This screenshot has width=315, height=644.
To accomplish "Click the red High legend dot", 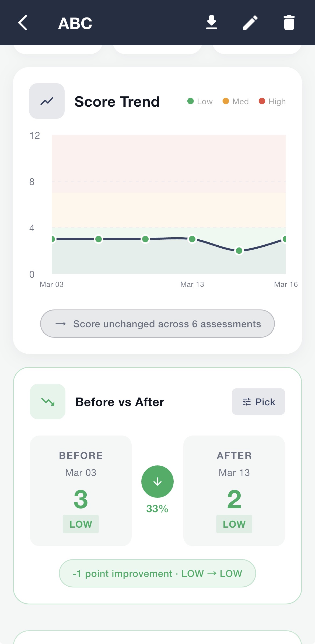I will (262, 101).
